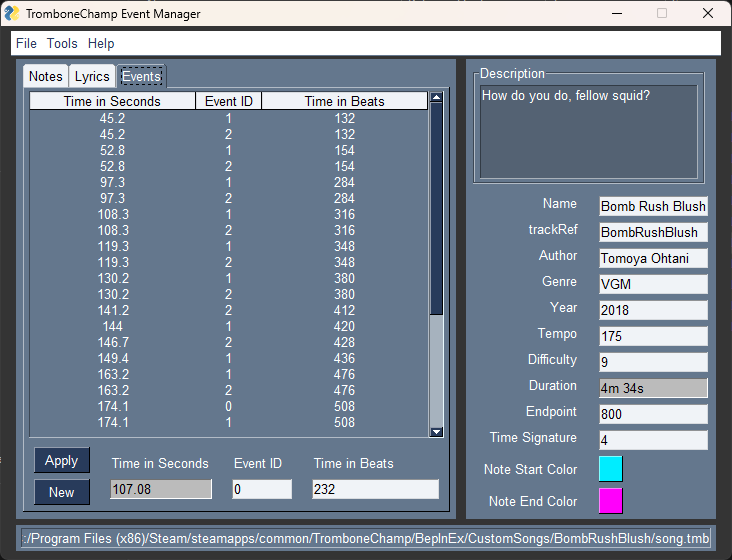This screenshot has width=732, height=560.
Task: Select the 130.2 row with Event ID 2
Action: point(228,294)
